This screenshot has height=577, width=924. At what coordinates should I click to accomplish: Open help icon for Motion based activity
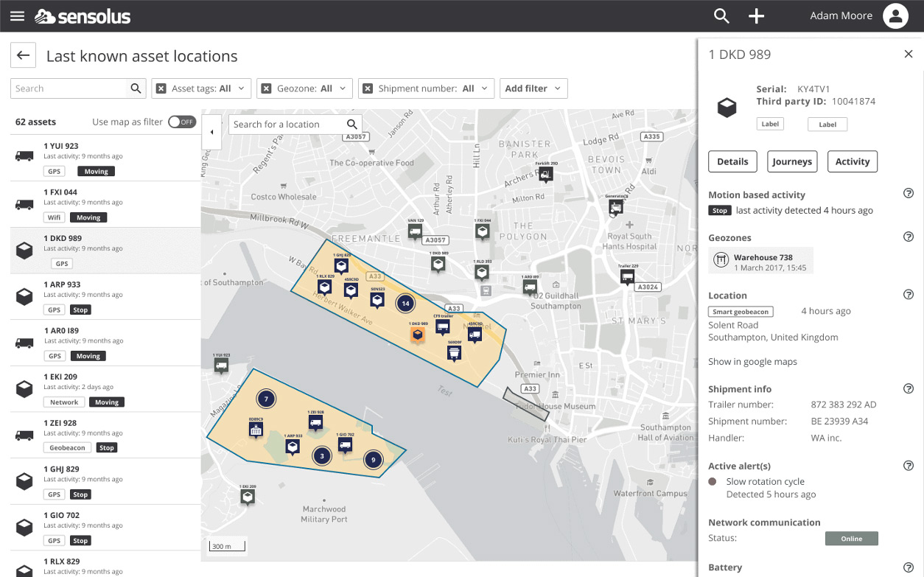tap(908, 194)
